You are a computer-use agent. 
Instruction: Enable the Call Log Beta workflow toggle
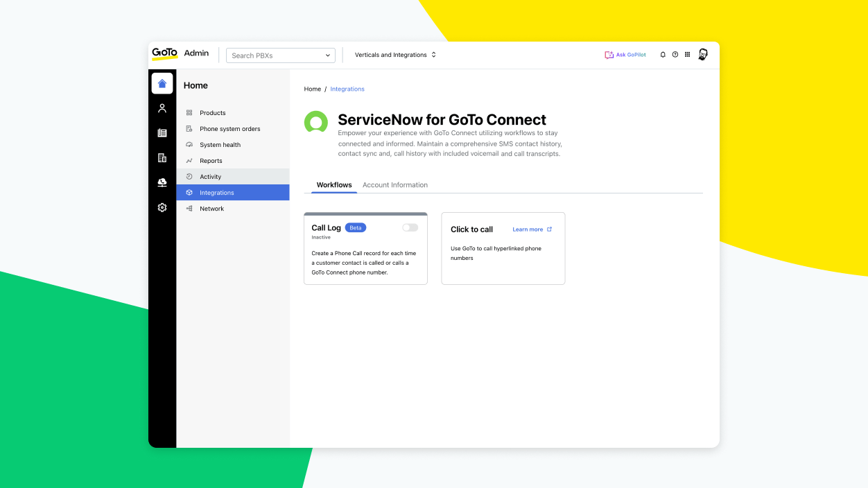(x=409, y=227)
